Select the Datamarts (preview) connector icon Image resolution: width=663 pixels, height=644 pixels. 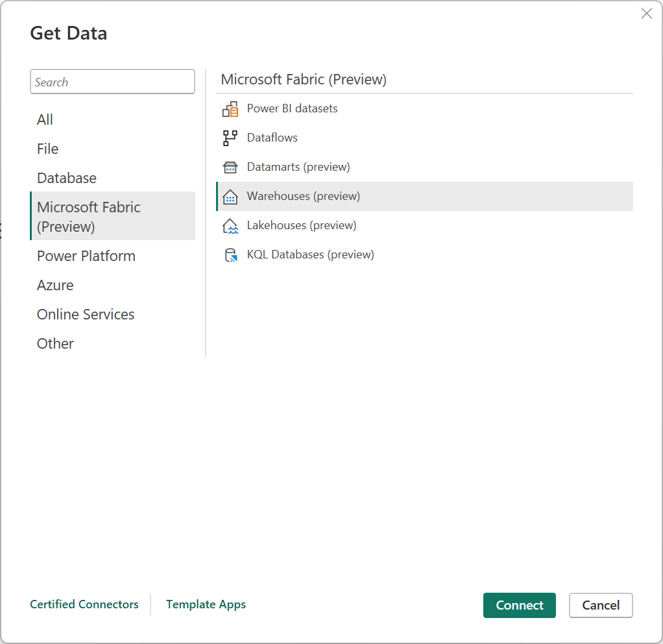230,167
